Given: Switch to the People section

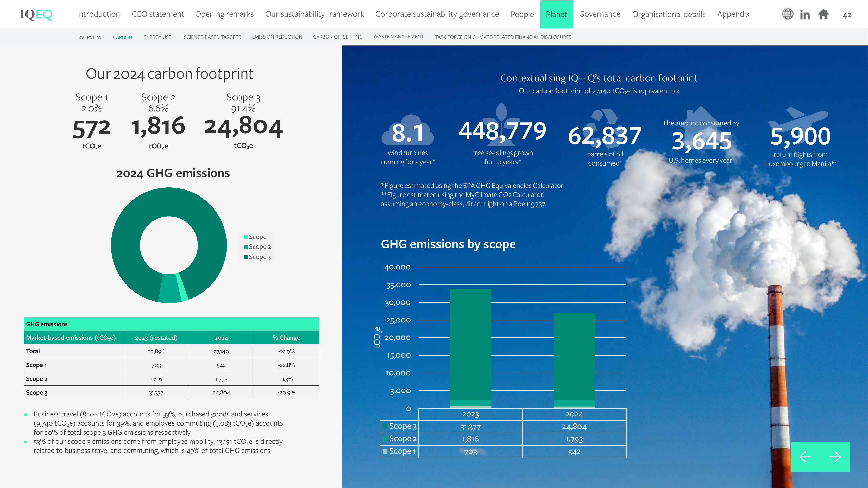Looking at the screenshot, I should (522, 14).
